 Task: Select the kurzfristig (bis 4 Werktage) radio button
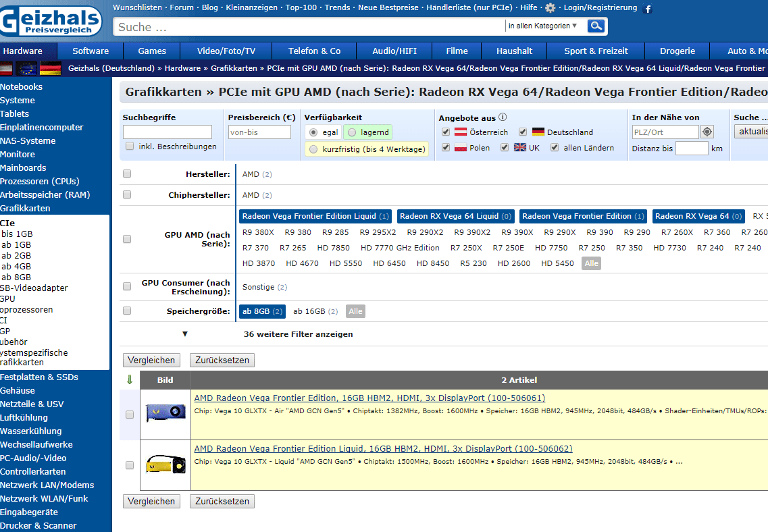point(313,149)
